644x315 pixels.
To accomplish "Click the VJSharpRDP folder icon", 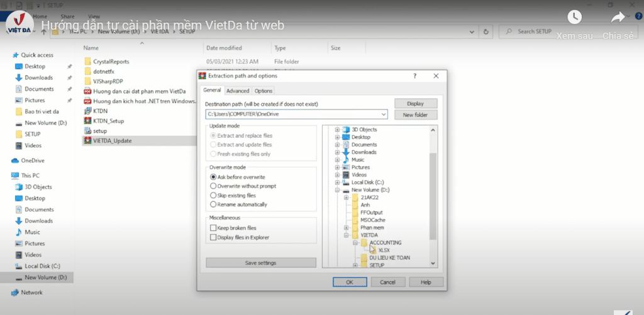I will [x=87, y=81].
